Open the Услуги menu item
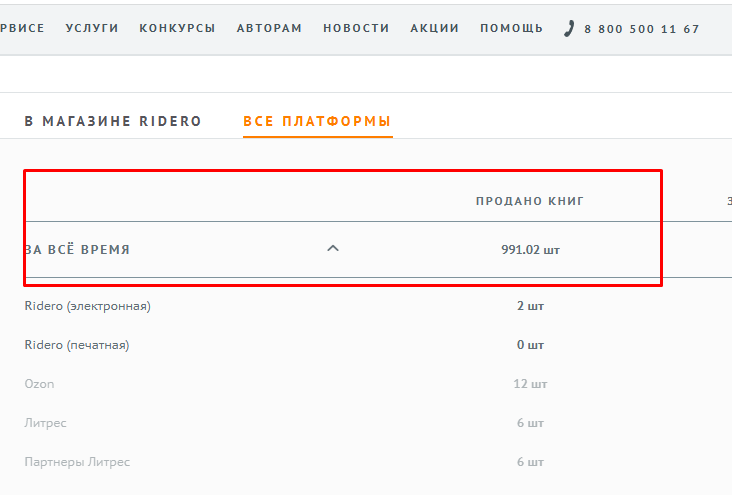This screenshot has width=732, height=495. pyautogui.click(x=92, y=28)
